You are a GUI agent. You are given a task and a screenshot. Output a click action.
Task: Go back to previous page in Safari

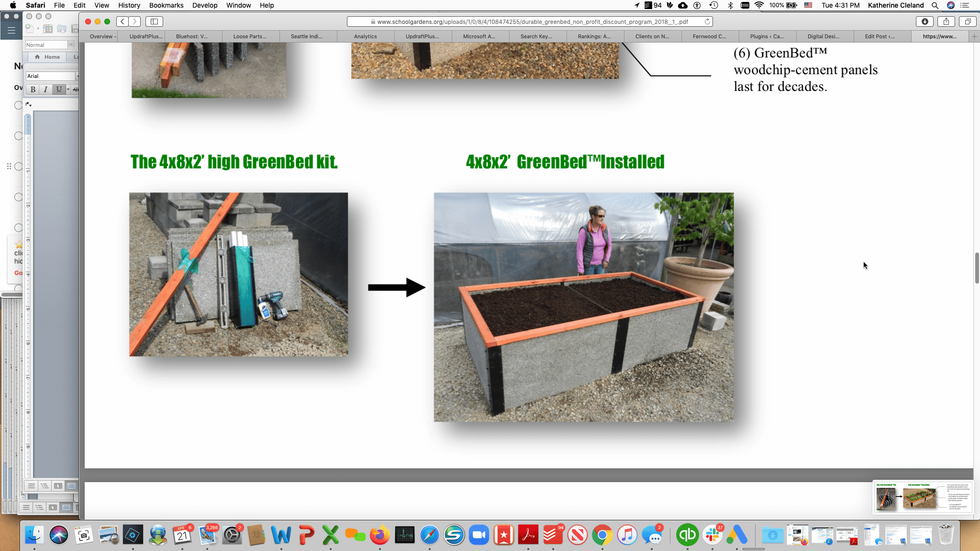coord(122,22)
